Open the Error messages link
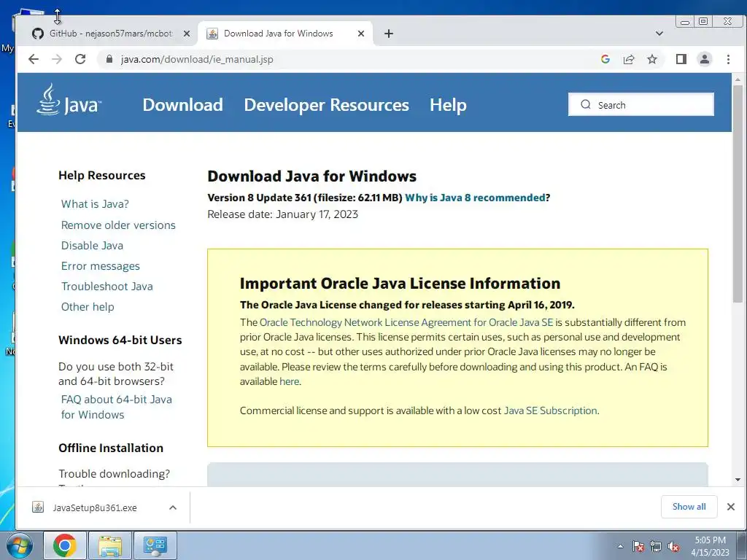The width and height of the screenshot is (747, 560). pos(101,266)
